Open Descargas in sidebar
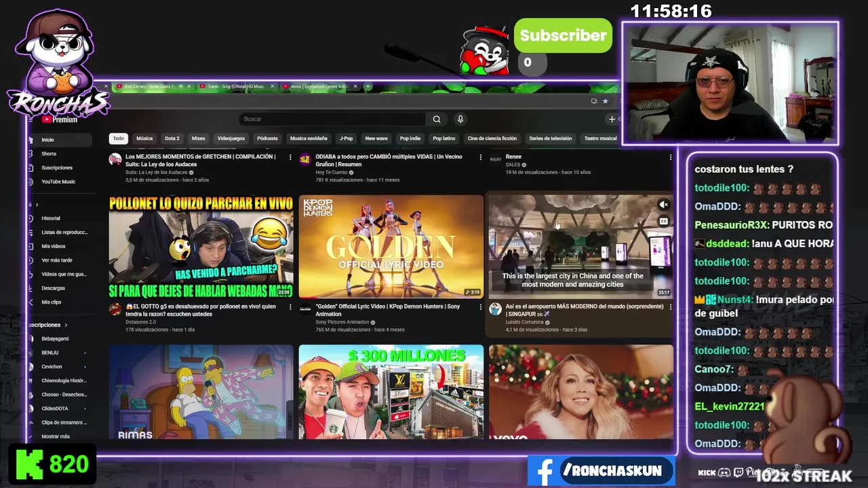The width and height of the screenshot is (868, 488). (x=60, y=288)
